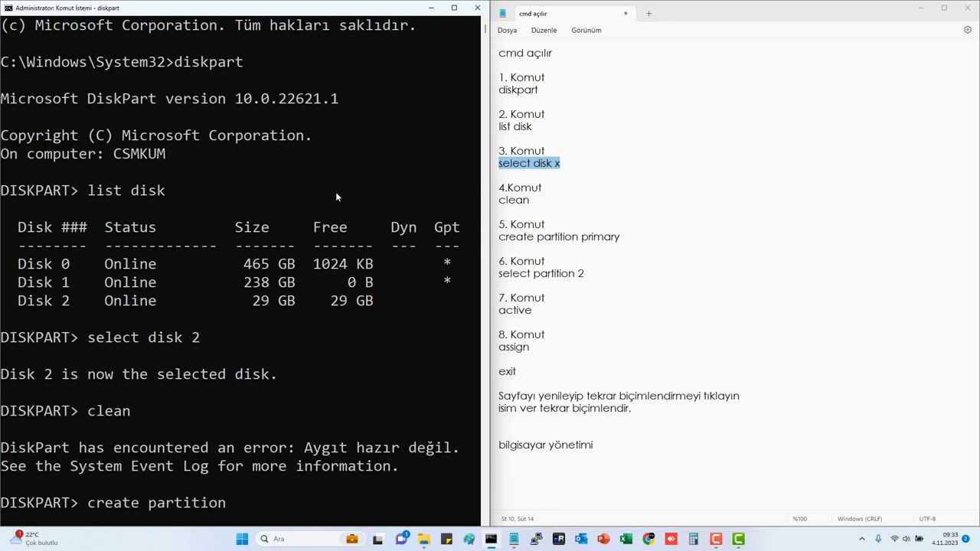Screen dimensions: 980x551
Task: Open the red AnyDesk taskbar icon
Action: point(671,539)
